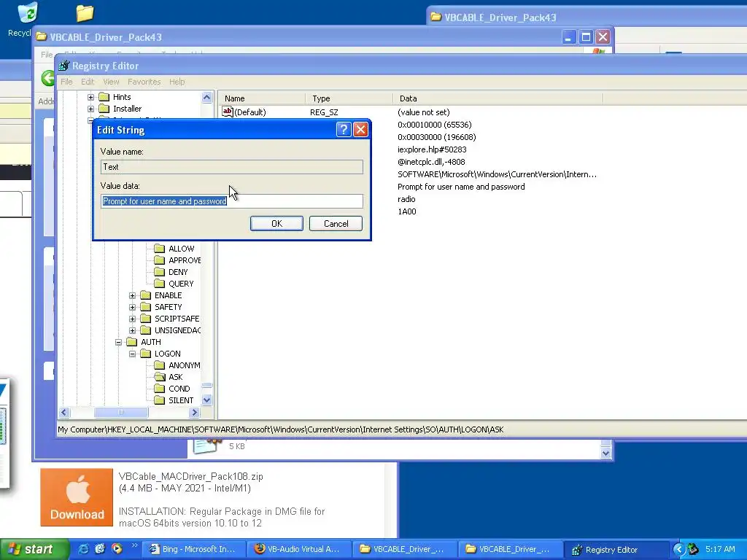The image size is (747, 560).
Task: Click the (Default) string value icon
Action: (x=228, y=112)
